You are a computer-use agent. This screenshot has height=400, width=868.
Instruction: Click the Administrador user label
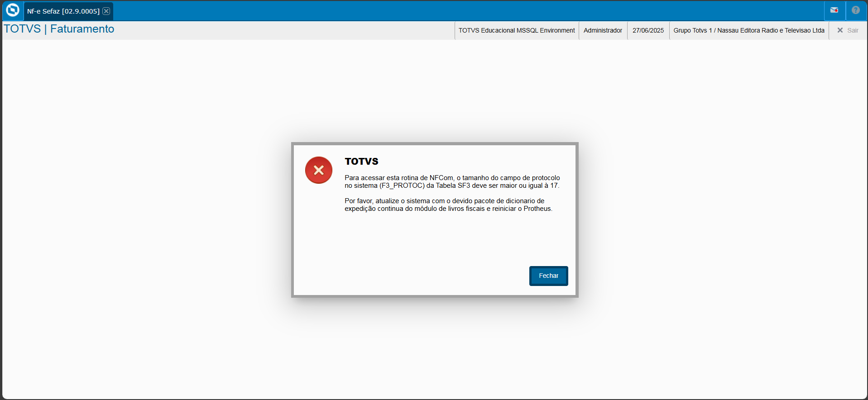(603, 30)
